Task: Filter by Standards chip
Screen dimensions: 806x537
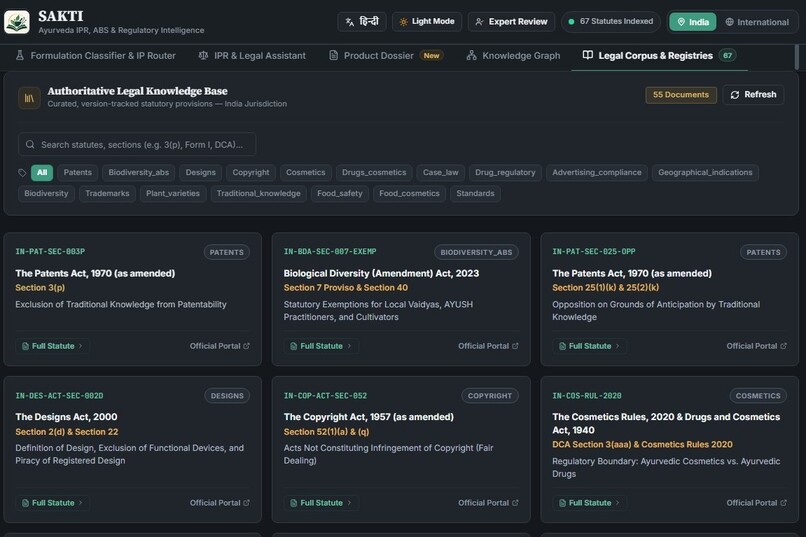Action: tap(475, 194)
